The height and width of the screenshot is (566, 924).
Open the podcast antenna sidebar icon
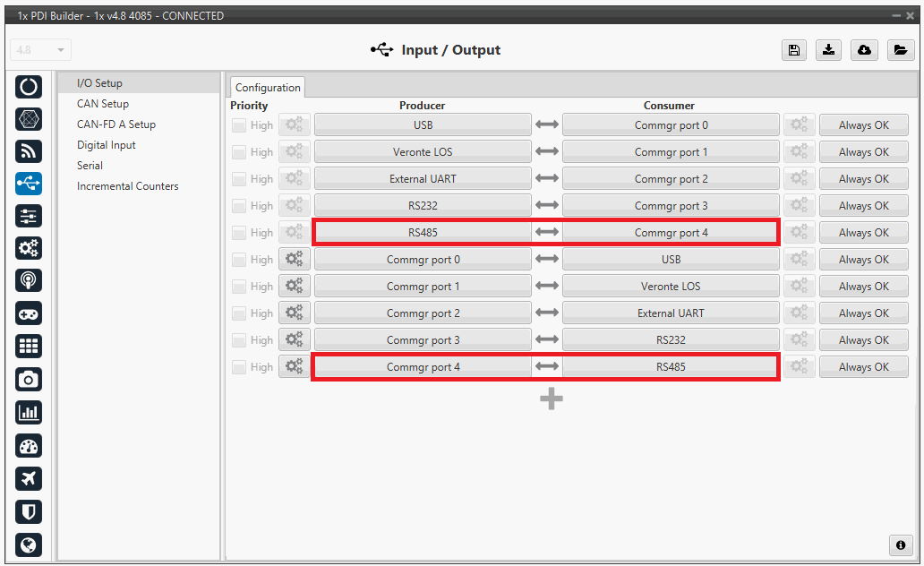[29, 280]
